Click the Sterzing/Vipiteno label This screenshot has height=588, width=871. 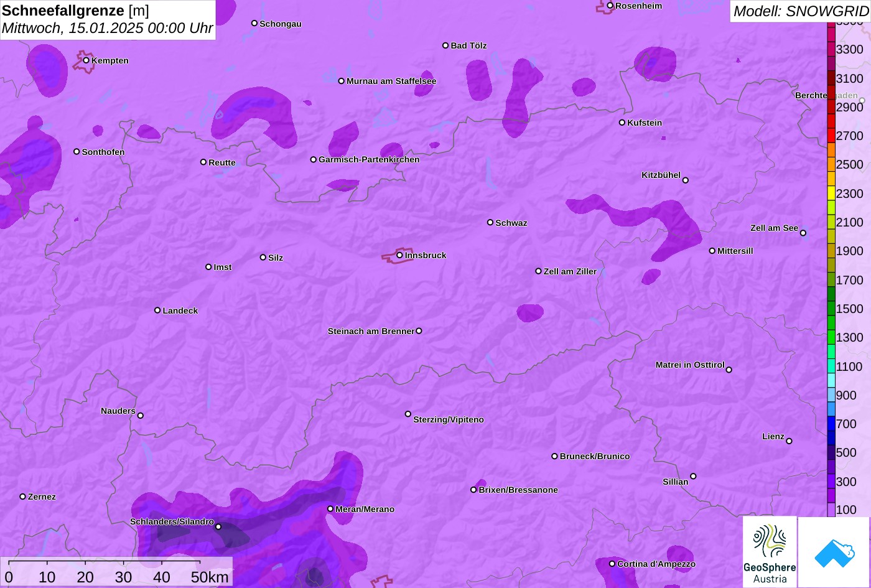pyautogui.click(x=449, y=420)
